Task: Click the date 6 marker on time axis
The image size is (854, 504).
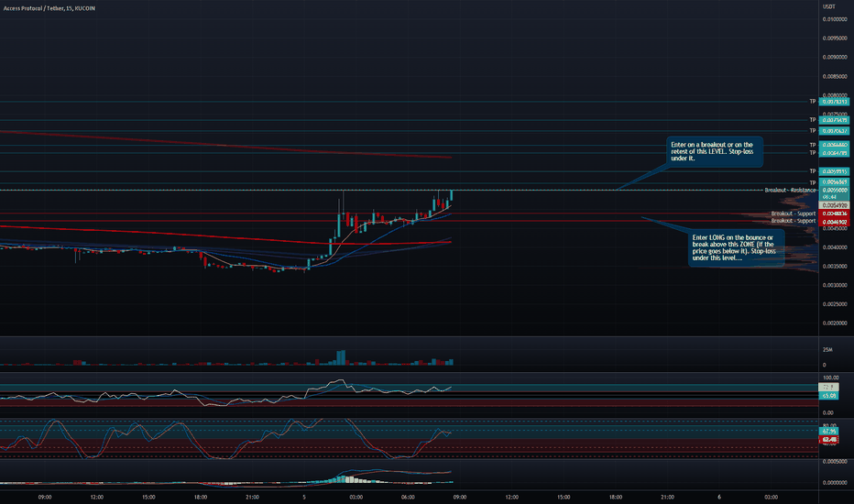Action: pyautogui.click(x=719, y=497)
